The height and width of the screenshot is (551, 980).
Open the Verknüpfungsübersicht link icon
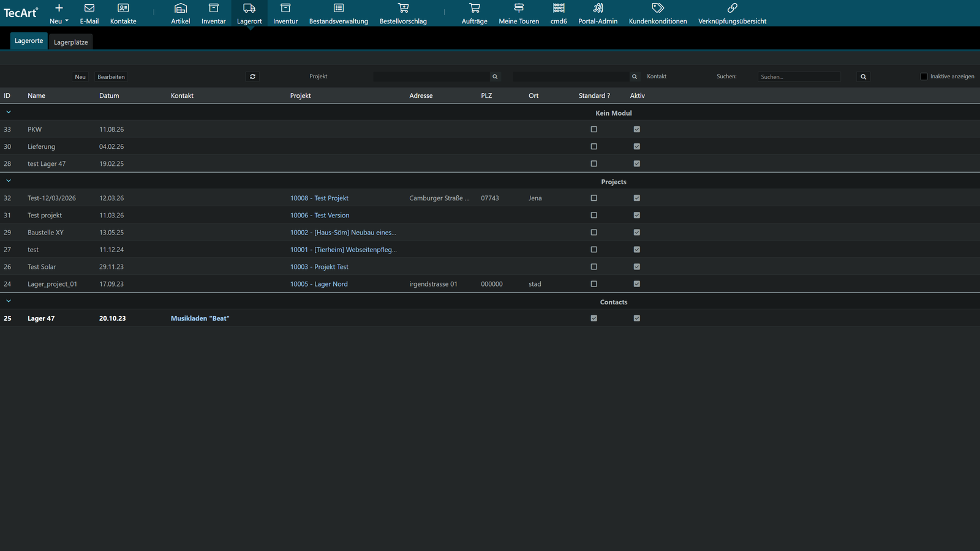click(x=732, y=9)
